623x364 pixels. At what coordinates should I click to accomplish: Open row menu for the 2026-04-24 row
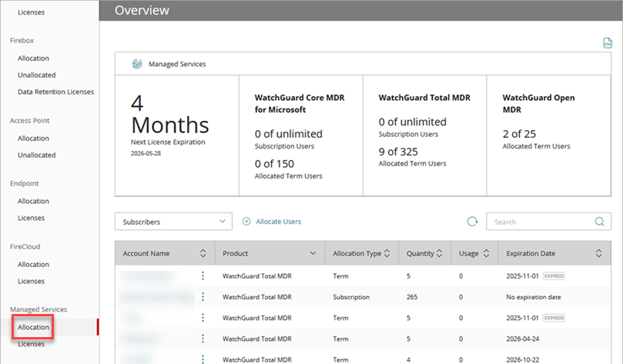pyautogui.click(x=203, y=339)
